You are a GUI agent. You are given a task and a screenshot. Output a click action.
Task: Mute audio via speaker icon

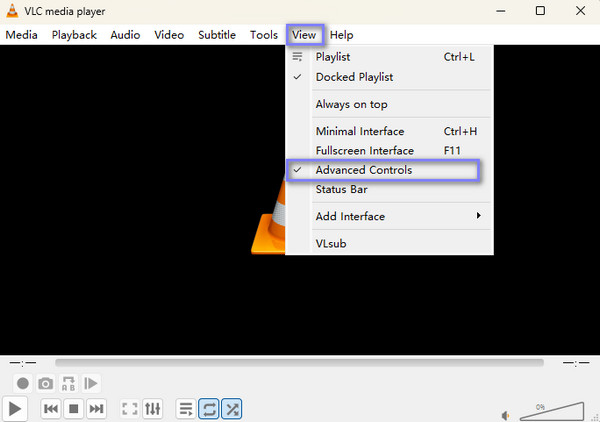point(505,415)
